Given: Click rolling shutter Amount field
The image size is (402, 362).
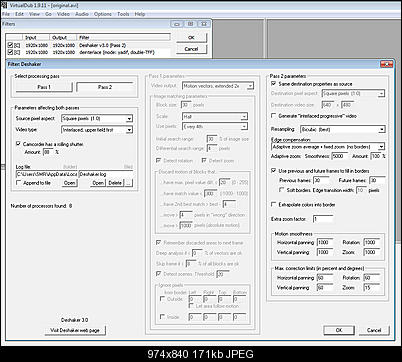Looking at the screenshot, I should tap(48, 152).
